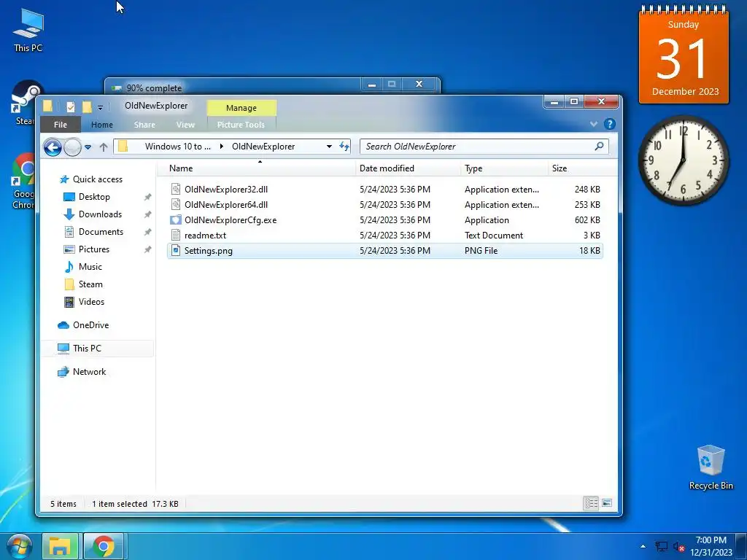Click the network tray icon
747x560 pixels.
[661, 547]
